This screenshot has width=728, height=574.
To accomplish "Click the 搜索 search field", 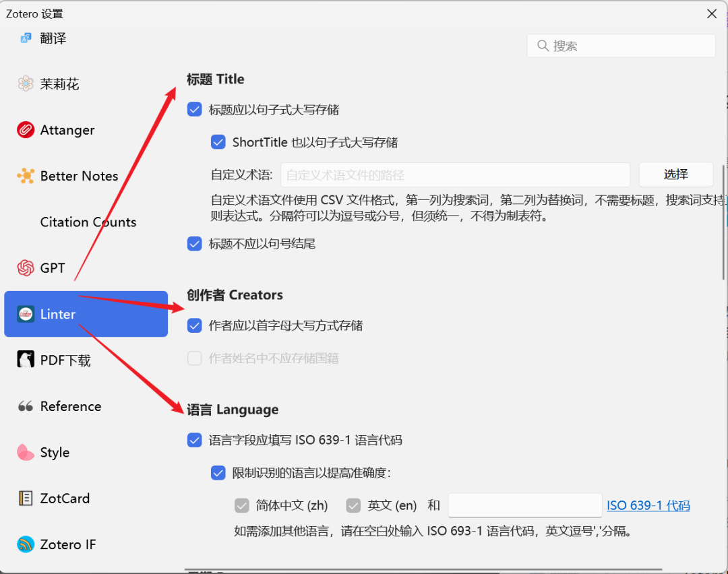I will [621, 46].
